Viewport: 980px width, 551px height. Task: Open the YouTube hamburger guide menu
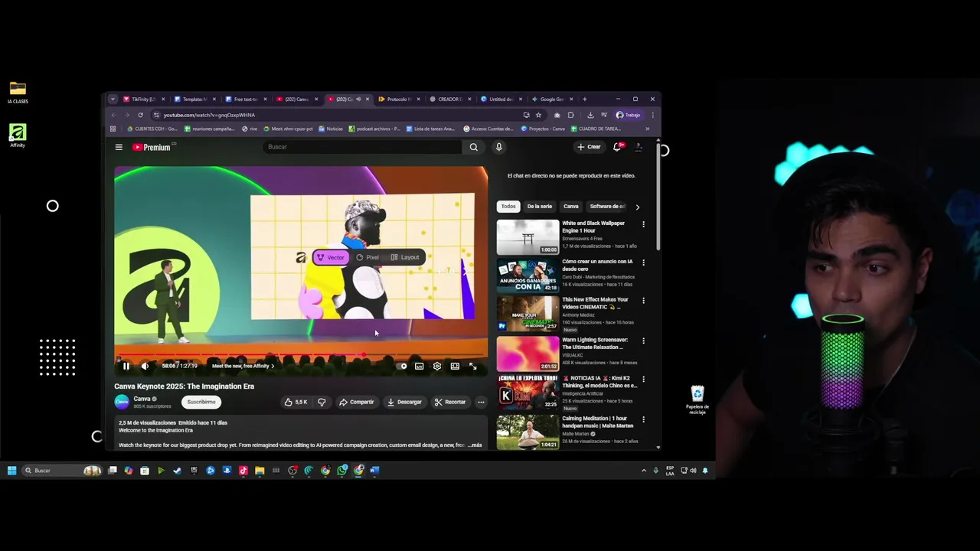[119, 147]
